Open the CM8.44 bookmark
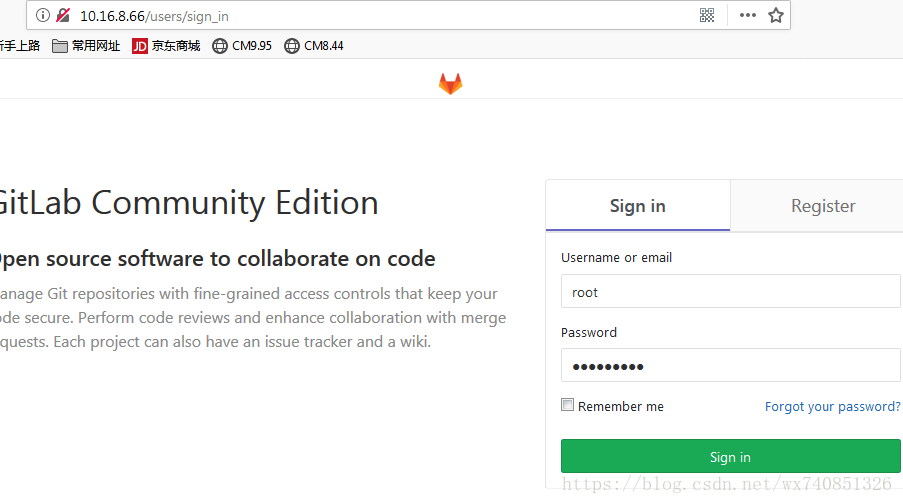This screenshot has height=504, width=903. 314,46
